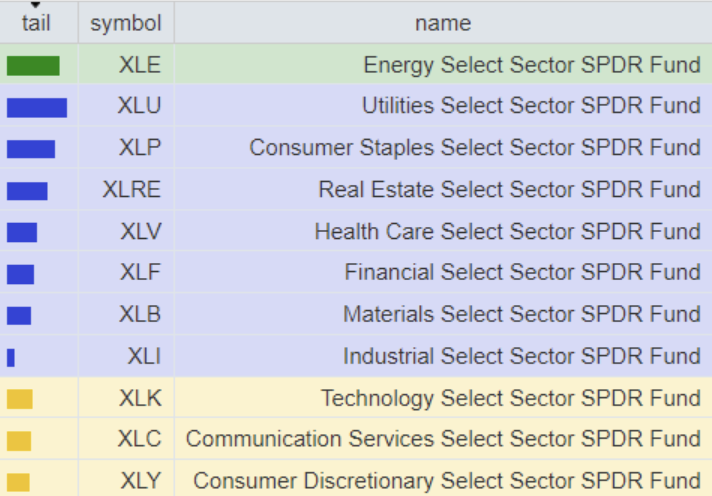Select the XLRE symbol cell
The height and width of the screenshot is (496, 712).
coord(131,190)
